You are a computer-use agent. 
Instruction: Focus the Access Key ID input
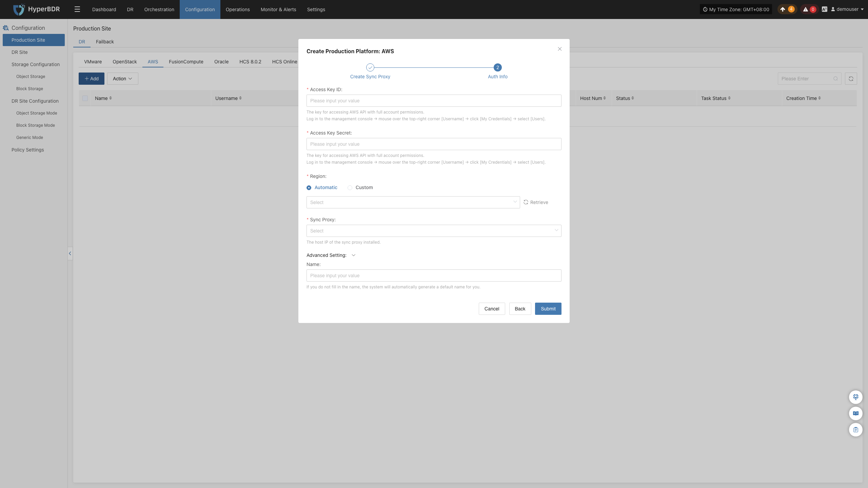pyautogui.click(x=434, y=101)
